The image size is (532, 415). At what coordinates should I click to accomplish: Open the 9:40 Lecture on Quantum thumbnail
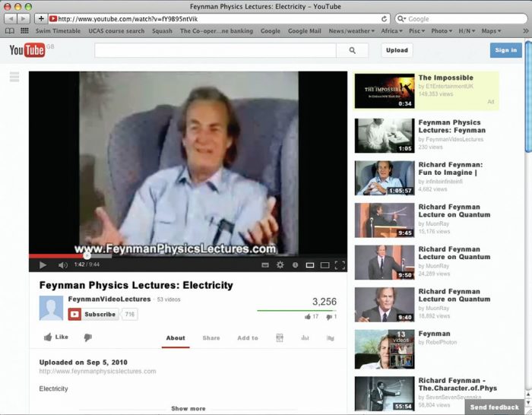[x=385, y=304]
